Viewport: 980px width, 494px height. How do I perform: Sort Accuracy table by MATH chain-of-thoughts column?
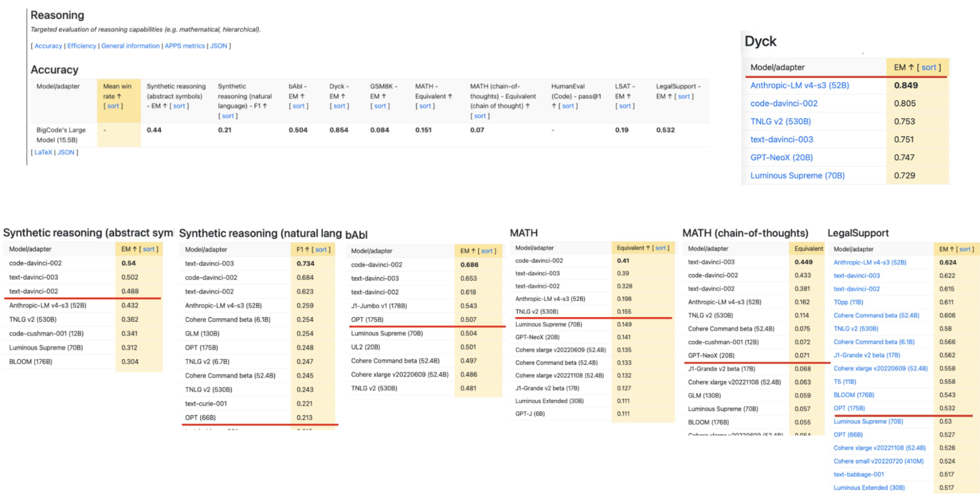(480, 116)
